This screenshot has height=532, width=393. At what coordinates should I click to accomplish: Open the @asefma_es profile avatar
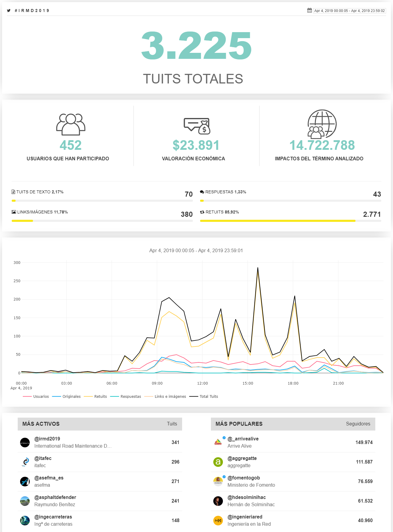click(x=25, y=482)
